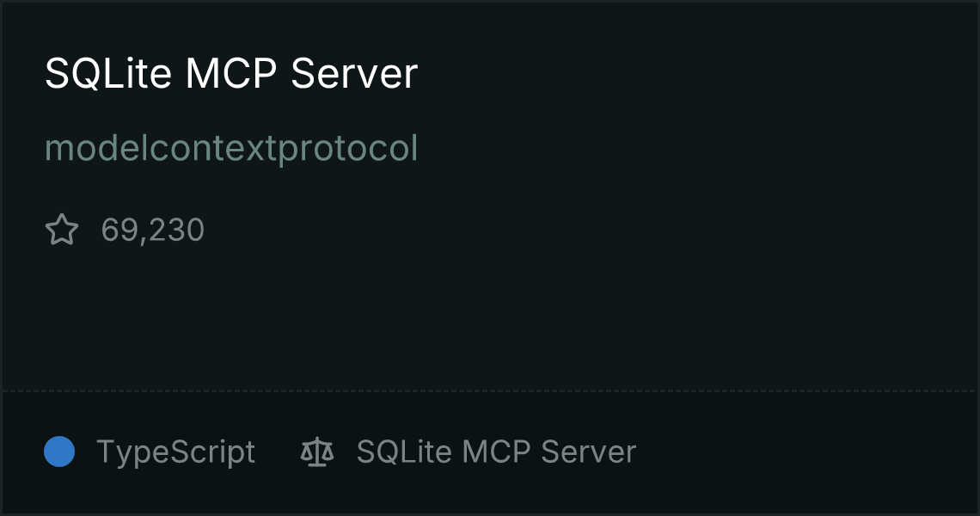
Task: Click the footer text next to scales icon
Action: point(496,451)
